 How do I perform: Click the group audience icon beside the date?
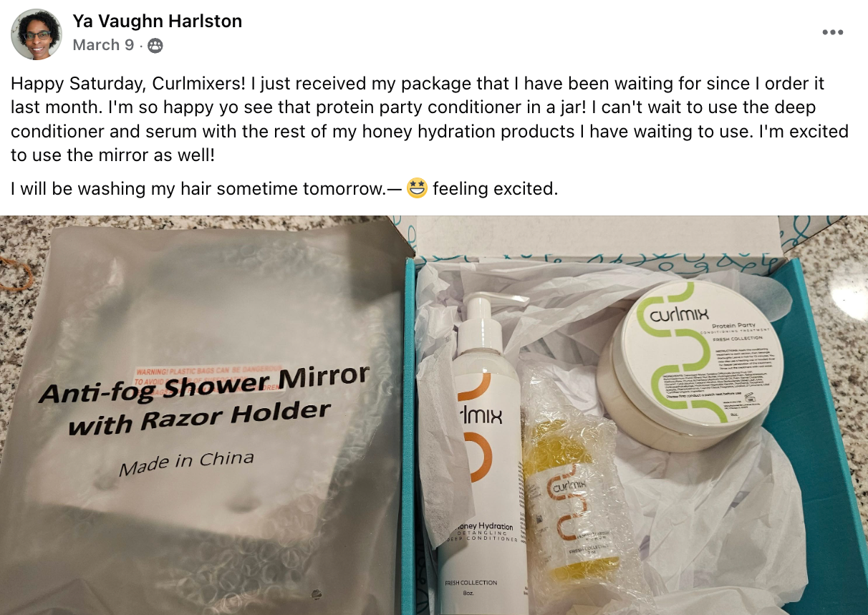pyautogui.click(x=155, y=46)
